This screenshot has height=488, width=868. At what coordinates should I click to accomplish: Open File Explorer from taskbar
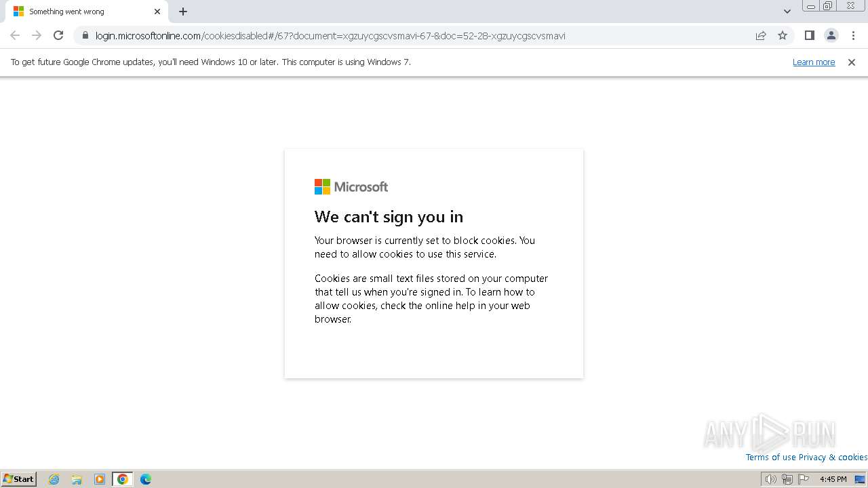click(77, 479)
